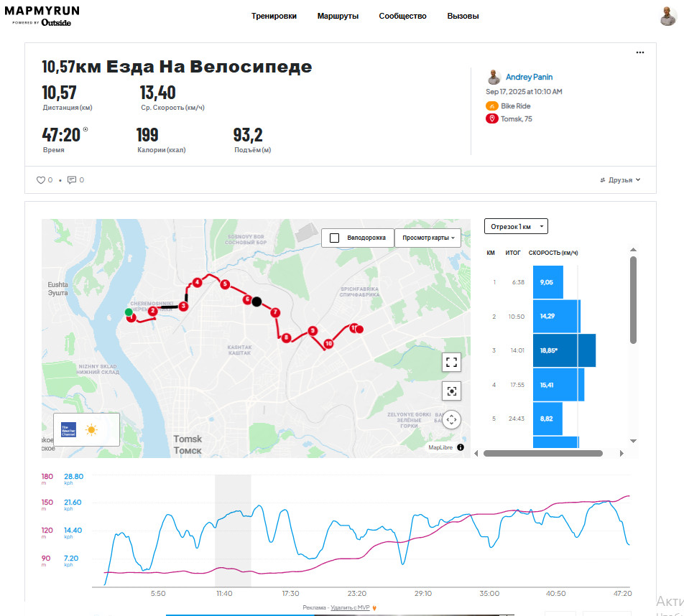The width and height of the screenshot is (684, 616).
Task: Change privacy via Друзья dropdown
Action: [x=620, y=180]
